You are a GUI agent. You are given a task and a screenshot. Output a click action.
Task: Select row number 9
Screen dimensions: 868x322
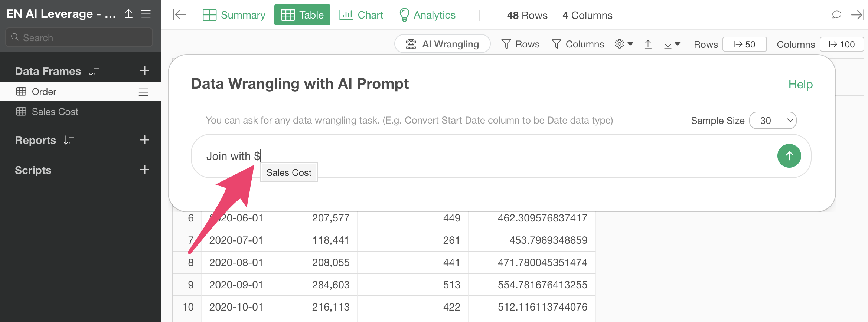187,285
